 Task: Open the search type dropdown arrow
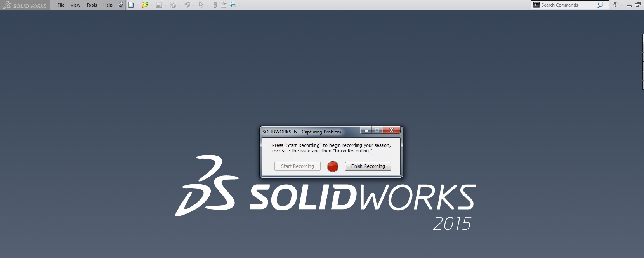[607, 5]
